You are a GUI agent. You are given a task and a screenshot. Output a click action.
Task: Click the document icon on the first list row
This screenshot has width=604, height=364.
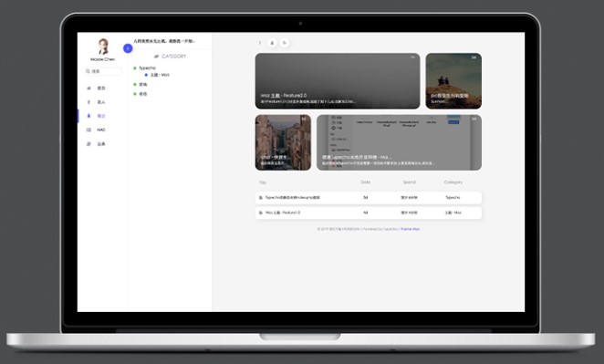pyautogui.click(x=261, y=198)
